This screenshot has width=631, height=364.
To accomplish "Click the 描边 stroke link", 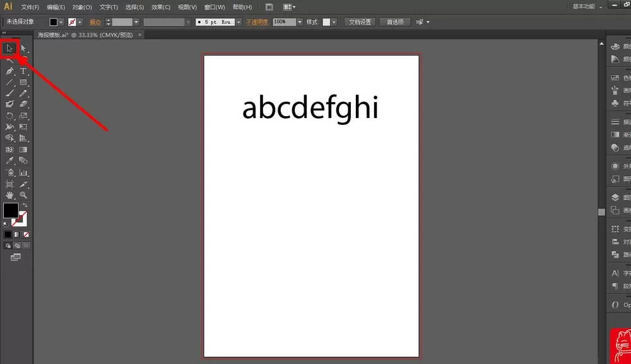I will [95, 22].
